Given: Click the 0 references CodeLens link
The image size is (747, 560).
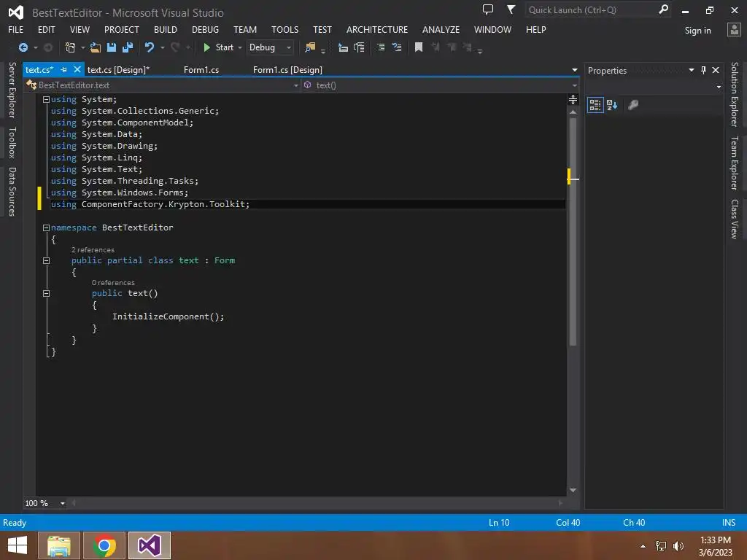Looking at the screenshot, I should (x=113, y=282).
